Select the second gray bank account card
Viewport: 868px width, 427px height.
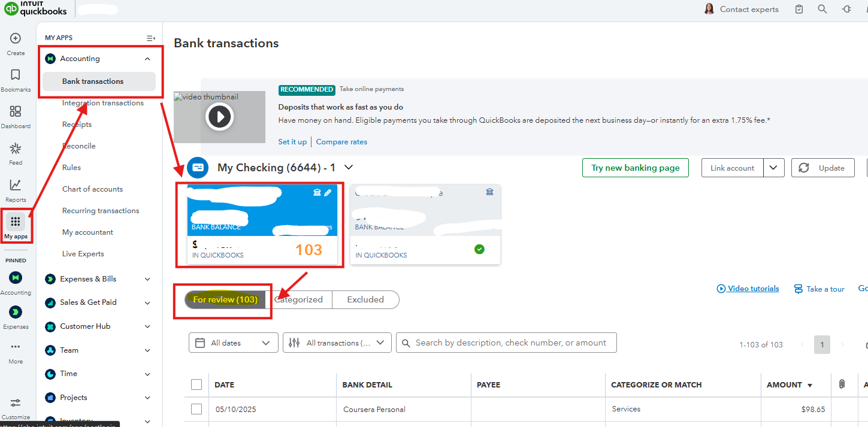pyautogui.click(x=425, y=224)
